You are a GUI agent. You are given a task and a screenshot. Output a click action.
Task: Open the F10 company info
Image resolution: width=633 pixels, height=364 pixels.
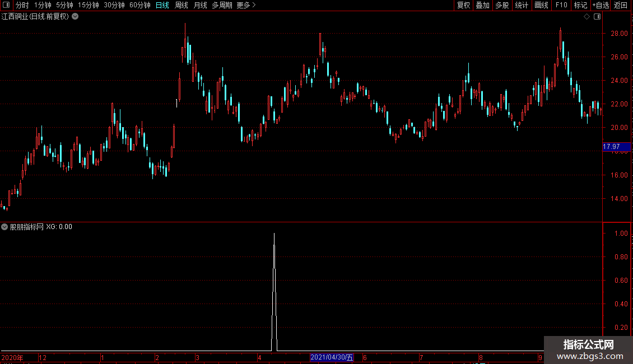click(561, 5)
